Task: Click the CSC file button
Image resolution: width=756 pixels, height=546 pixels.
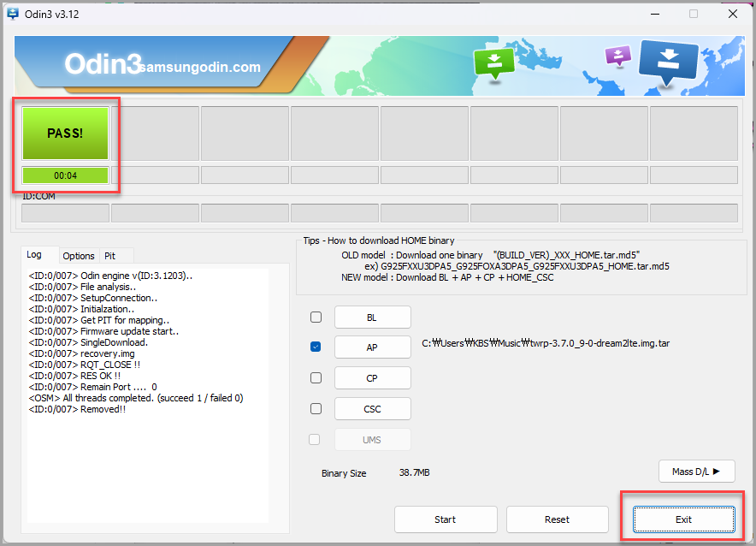Action: [373, 409]
